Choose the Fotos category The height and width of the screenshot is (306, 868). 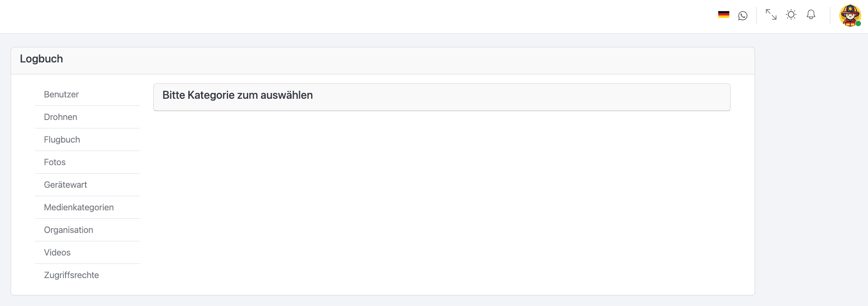[x=54, y=162]
